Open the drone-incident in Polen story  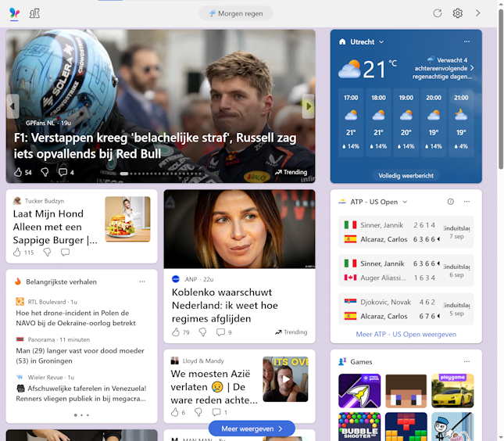76,317
